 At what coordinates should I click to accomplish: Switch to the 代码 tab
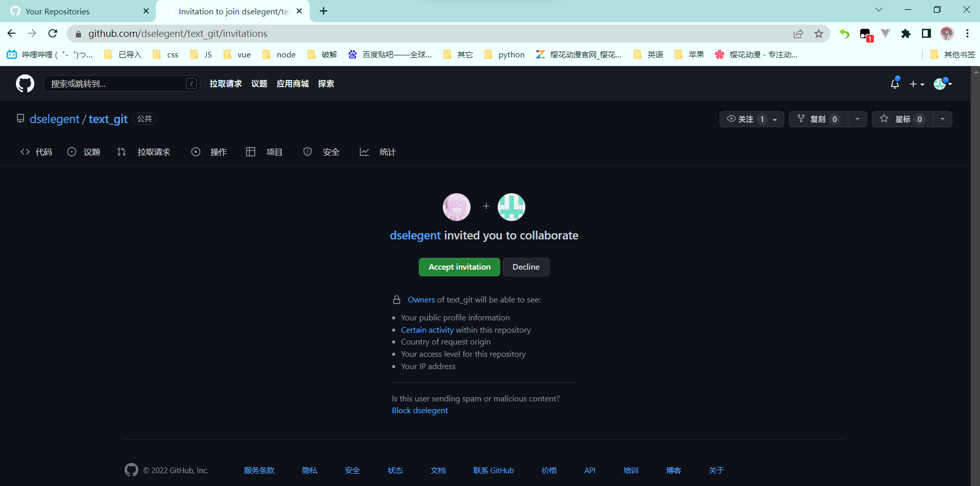click(36, 152)
